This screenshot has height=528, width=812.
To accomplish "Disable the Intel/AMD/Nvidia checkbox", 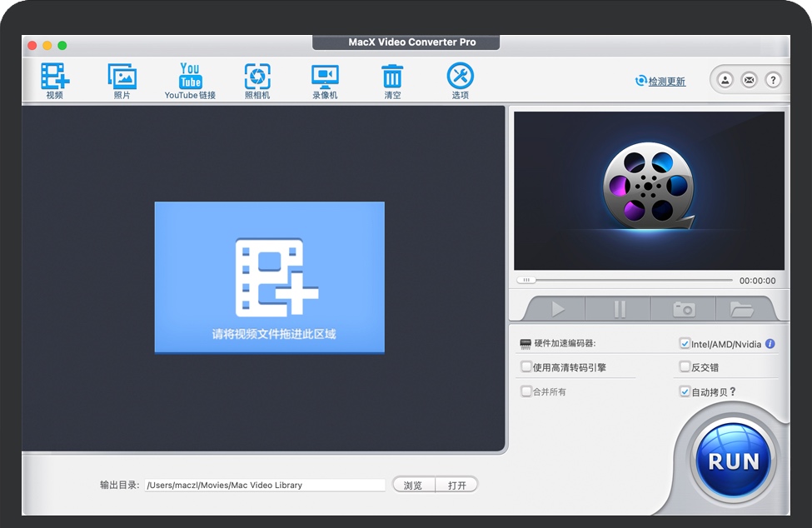I will click(x=685, y=343).
